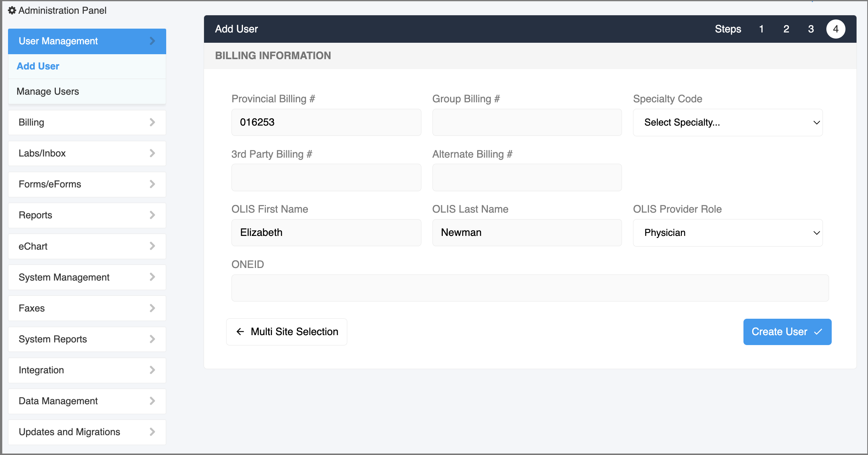Screen dimensions: 868x455
Task: Expand the System Reports section
Action: 87,339
